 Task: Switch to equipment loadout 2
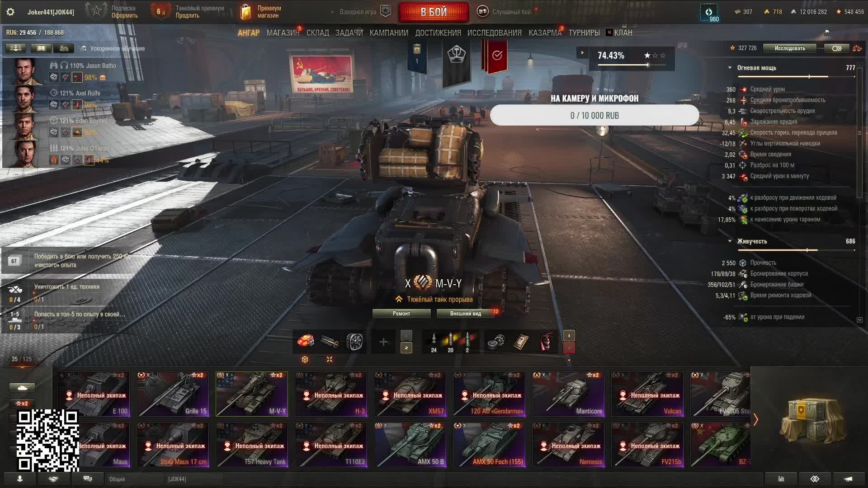(x=406, y=347)
